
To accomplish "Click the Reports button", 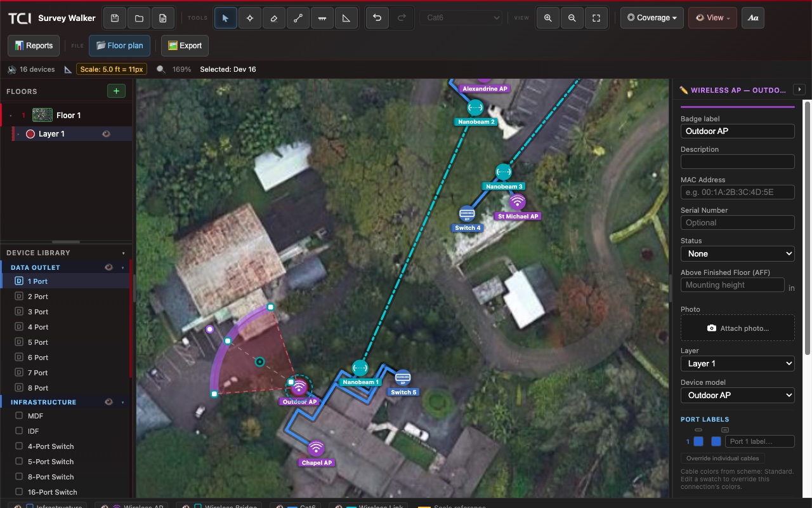I will pyautogui.click(x=34, y=46).
